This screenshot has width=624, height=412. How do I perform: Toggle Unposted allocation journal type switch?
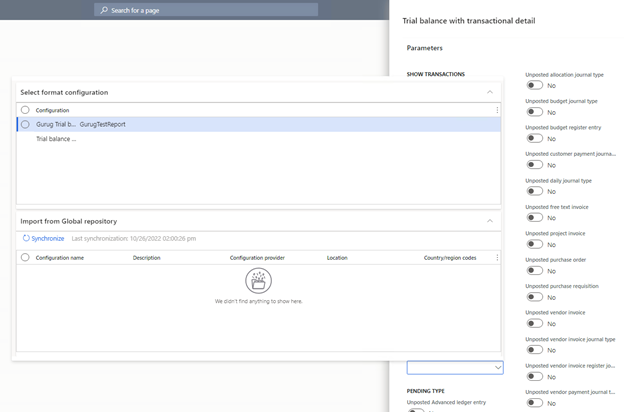click(x=535, y=86)
